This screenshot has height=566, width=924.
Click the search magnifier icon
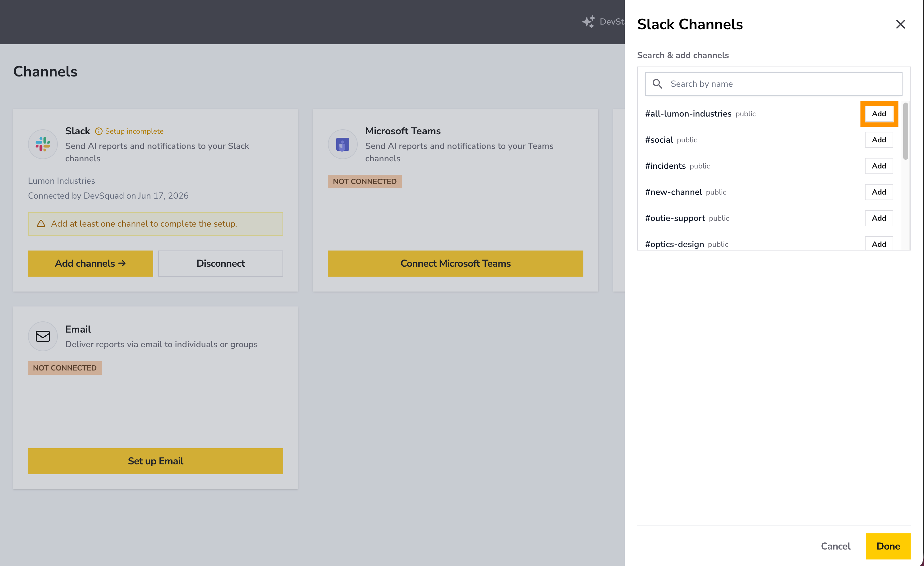tap(657, 84)
